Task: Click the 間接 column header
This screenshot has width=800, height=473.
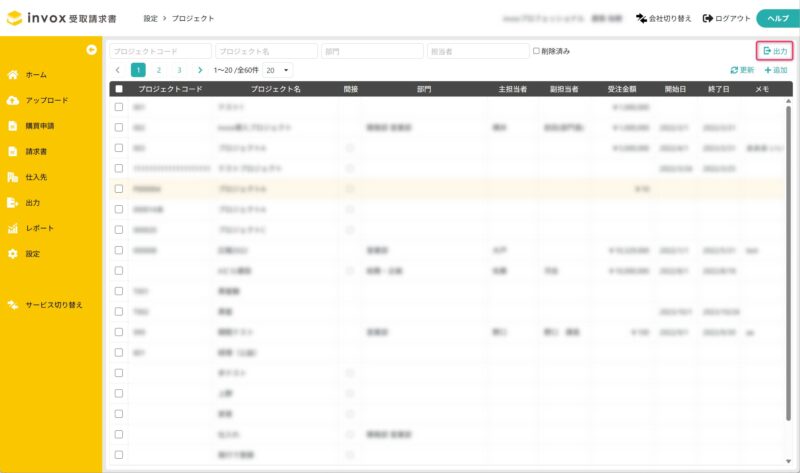Action: 351,89
